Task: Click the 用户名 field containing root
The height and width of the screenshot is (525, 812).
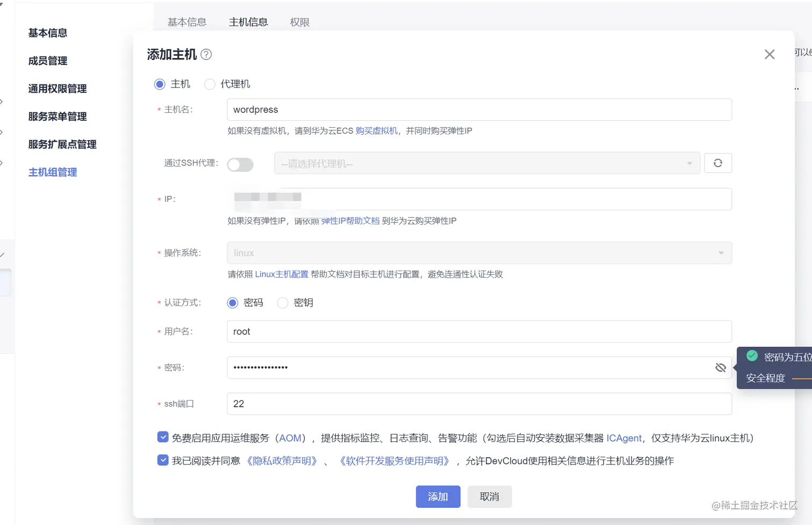Action: [480, 332]
